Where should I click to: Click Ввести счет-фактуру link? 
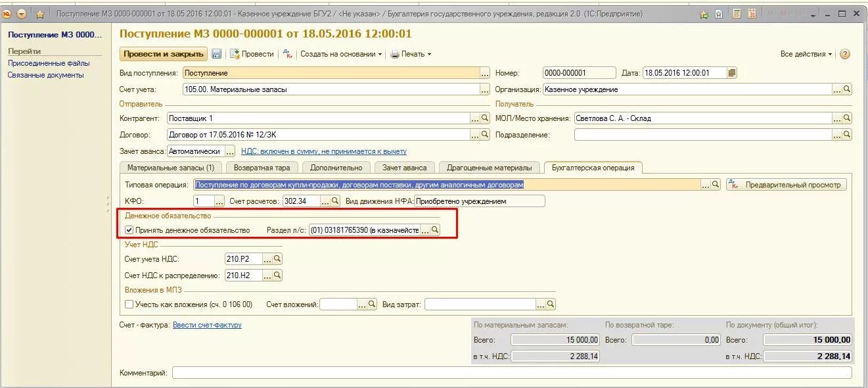207,325
